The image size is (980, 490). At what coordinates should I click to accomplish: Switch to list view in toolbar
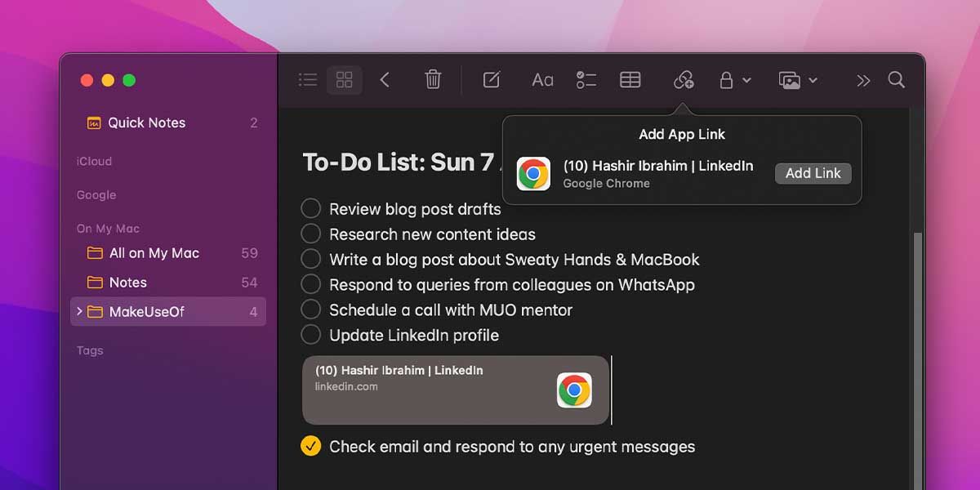point(308,80)
